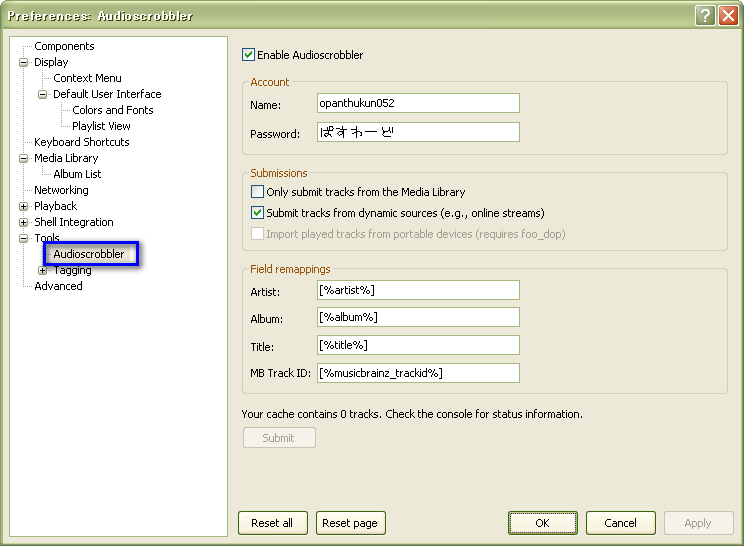Toggle Enable Audioscrobbler checkbox
744x546 pixels.
(x=248, y=55)
